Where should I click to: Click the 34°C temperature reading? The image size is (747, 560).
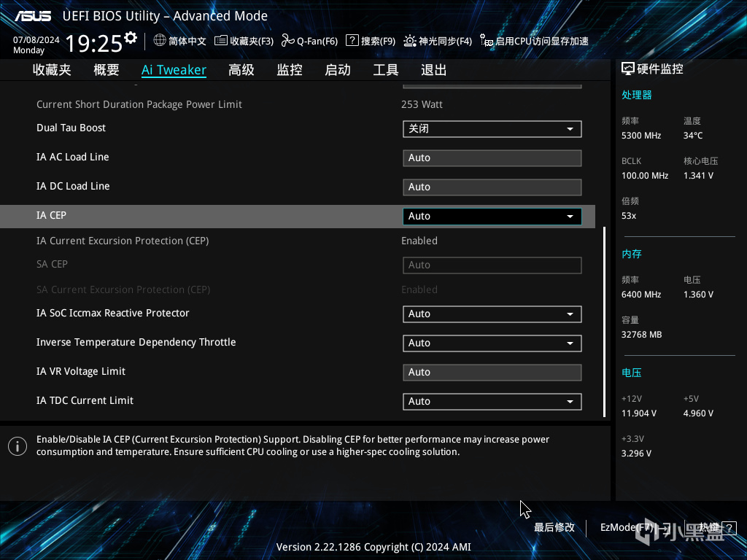point(693,136)
